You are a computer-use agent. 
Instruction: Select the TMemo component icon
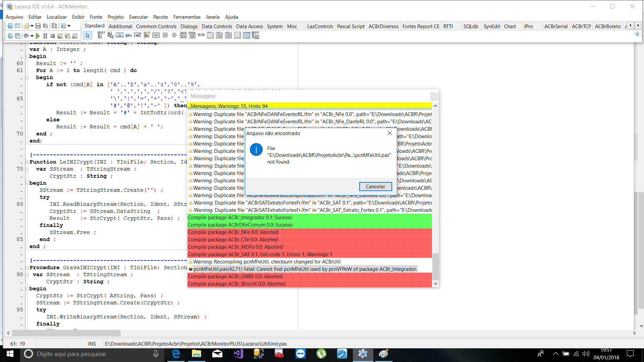147,35
